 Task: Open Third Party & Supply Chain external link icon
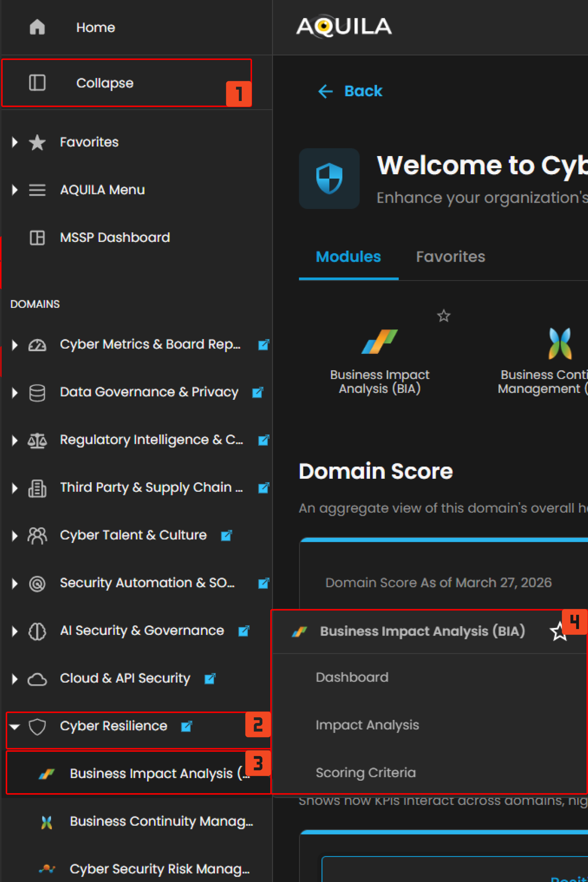(x=263, y=488)
